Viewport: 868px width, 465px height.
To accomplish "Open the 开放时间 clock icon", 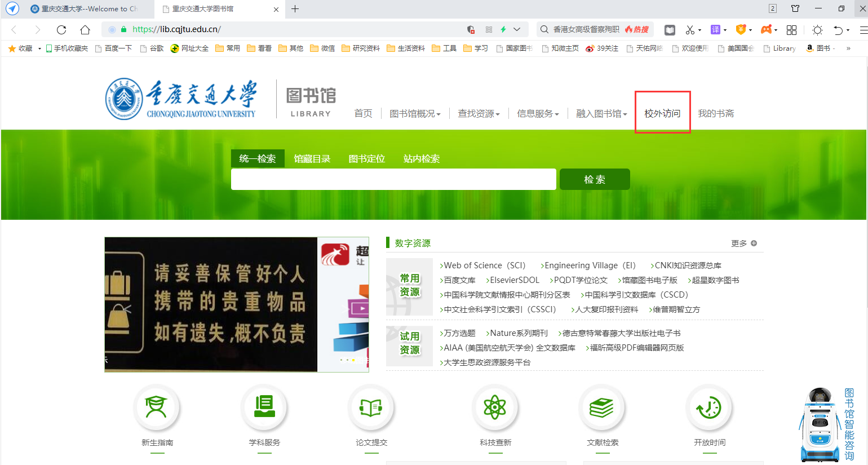I will click(709, 407).
